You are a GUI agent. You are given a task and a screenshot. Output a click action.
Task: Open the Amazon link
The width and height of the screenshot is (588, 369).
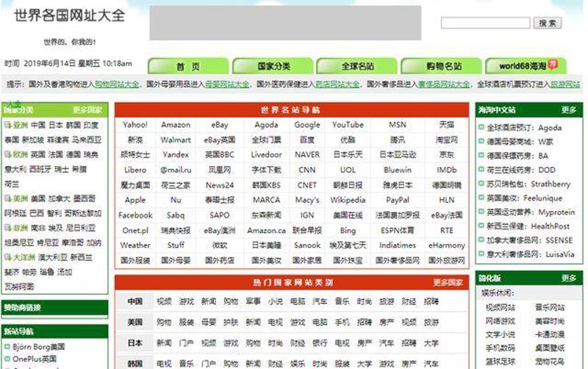pyautogui.click(x=176, y=125)
